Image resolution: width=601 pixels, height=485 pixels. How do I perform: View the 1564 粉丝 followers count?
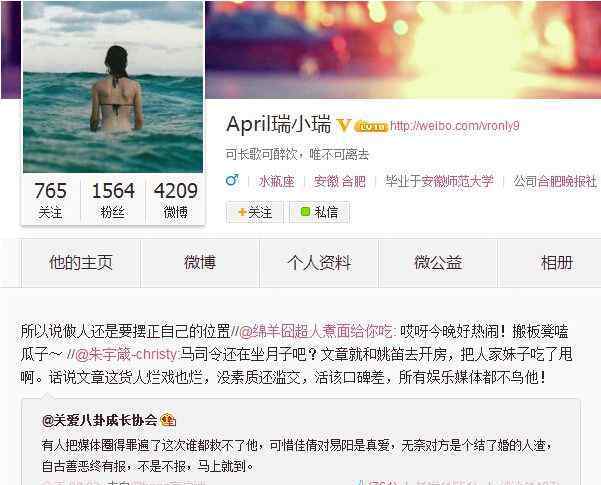pos(113,200)
